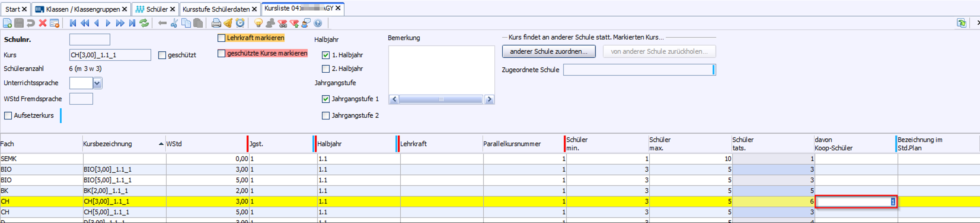Enable the geschützt checkbox
This screenshot has width=980, height=223.
[x=162, y=55]
